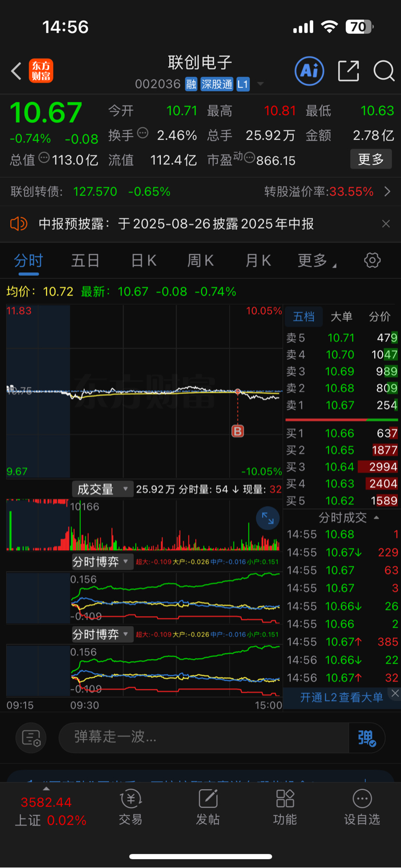Viewport: 401px width, 868px height.
Task: Open chart settings gear icon
Action: pyautogui.click(x=372, y=260)
